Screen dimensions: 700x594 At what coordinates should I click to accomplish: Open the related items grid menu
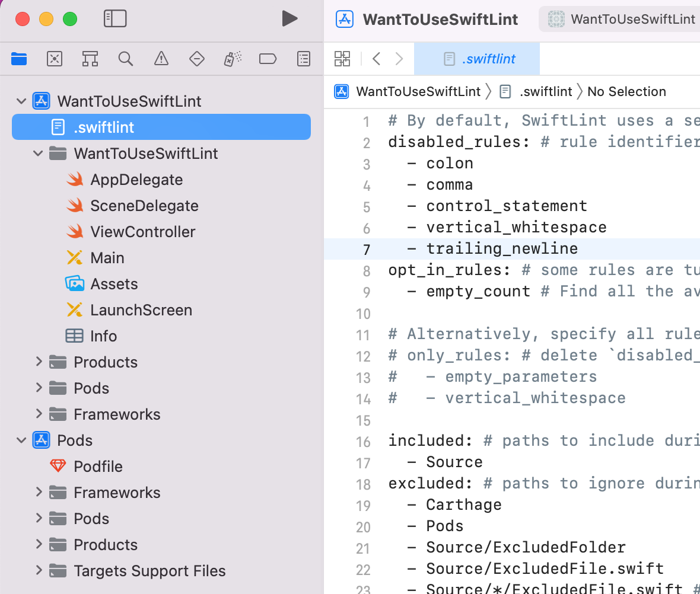pos(342,59)
